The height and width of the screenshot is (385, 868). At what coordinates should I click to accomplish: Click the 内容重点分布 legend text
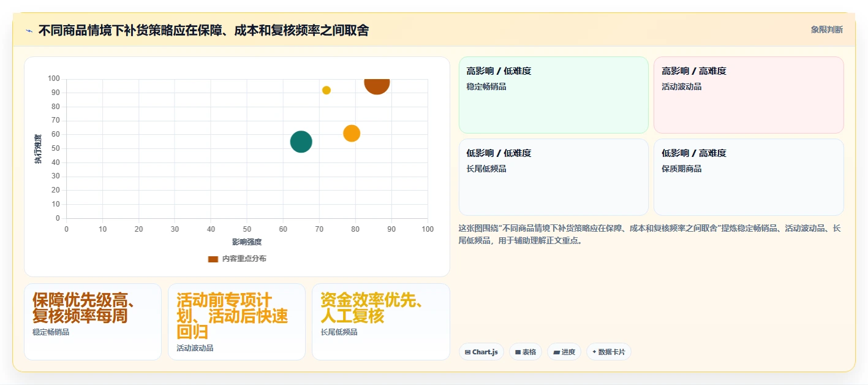(x=244, y=259)
